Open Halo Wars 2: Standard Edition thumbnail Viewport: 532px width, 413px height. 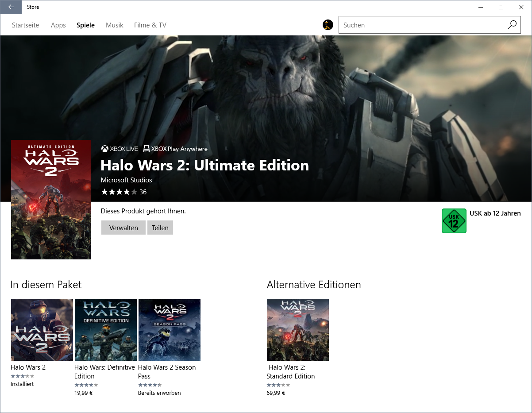click(x=298, y=330)
